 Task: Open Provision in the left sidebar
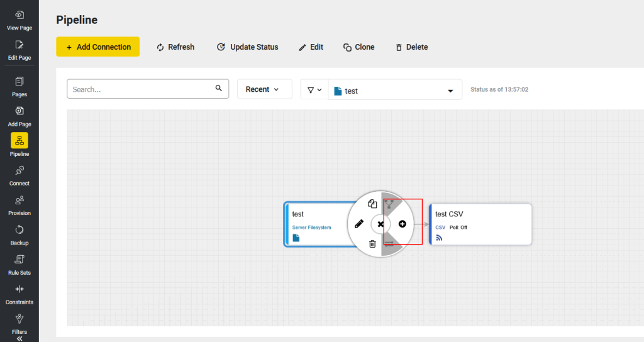pyautogui.click(x=19, y=204)
